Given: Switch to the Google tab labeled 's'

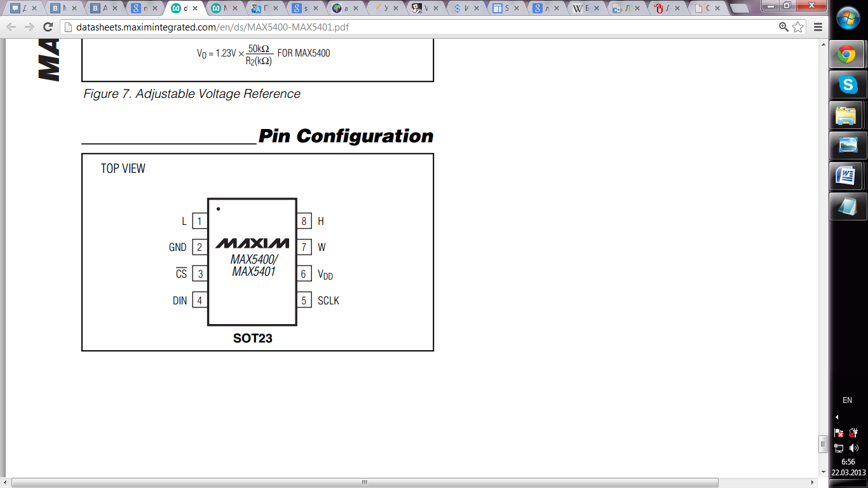Looking at the screenshot, I should (x=306, y=9).
